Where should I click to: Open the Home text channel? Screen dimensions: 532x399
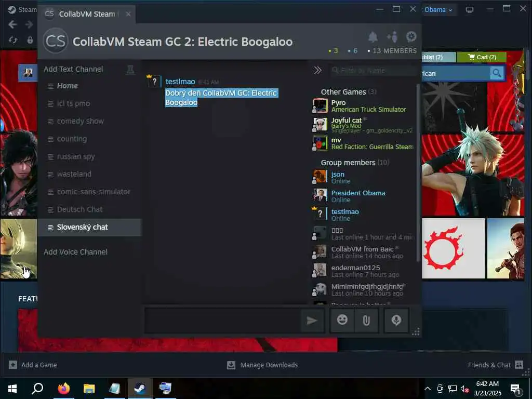[89, 86]
